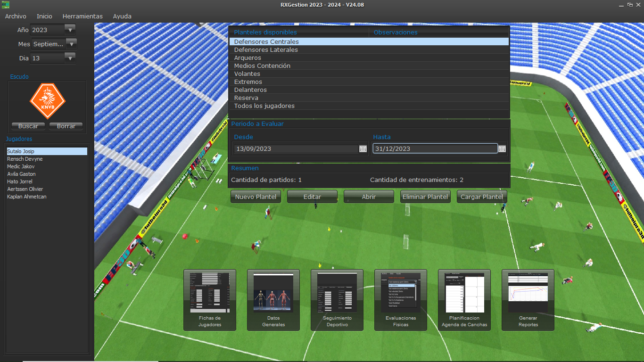The width and height of the screenshot is (644, 362).
Task: Open the Archivo menu
Action: coord(16,16)
